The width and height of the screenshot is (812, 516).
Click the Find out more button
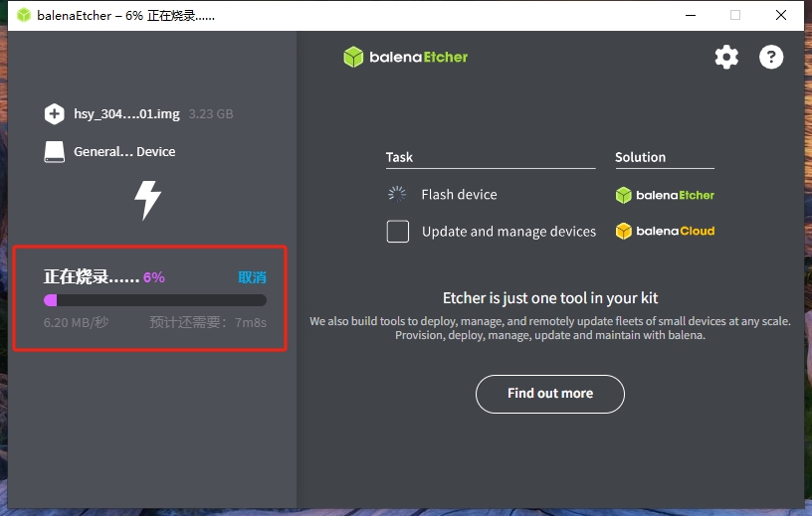pyautogui.click(x=550, y=394)
